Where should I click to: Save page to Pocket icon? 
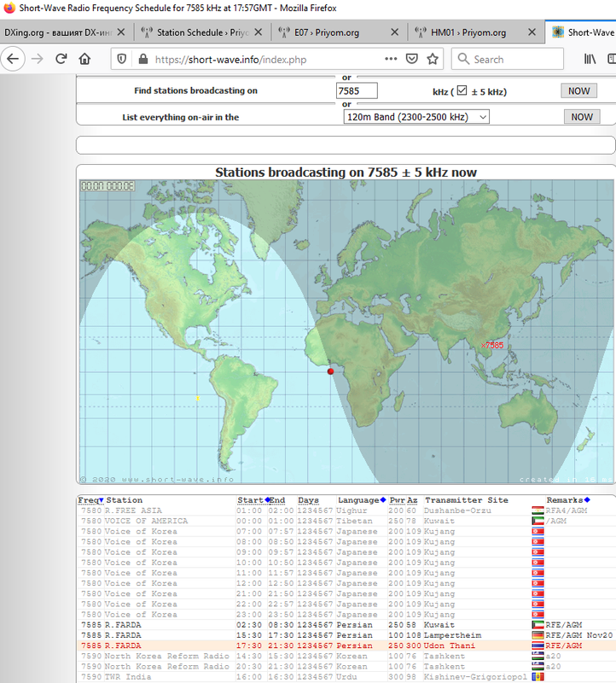click(x=412, y=59)
